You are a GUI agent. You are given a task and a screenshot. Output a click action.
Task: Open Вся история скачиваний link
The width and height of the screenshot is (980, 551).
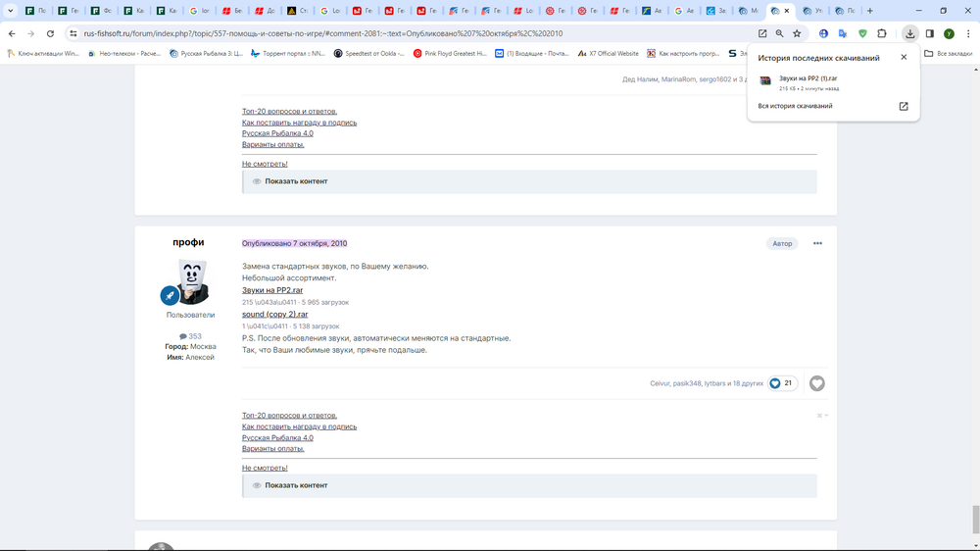(x=795, y=106)
